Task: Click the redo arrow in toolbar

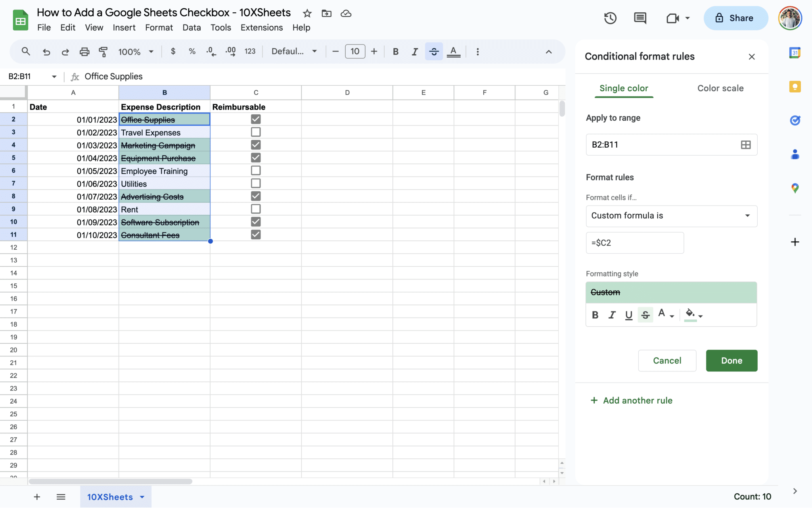Action: point(65,52)
